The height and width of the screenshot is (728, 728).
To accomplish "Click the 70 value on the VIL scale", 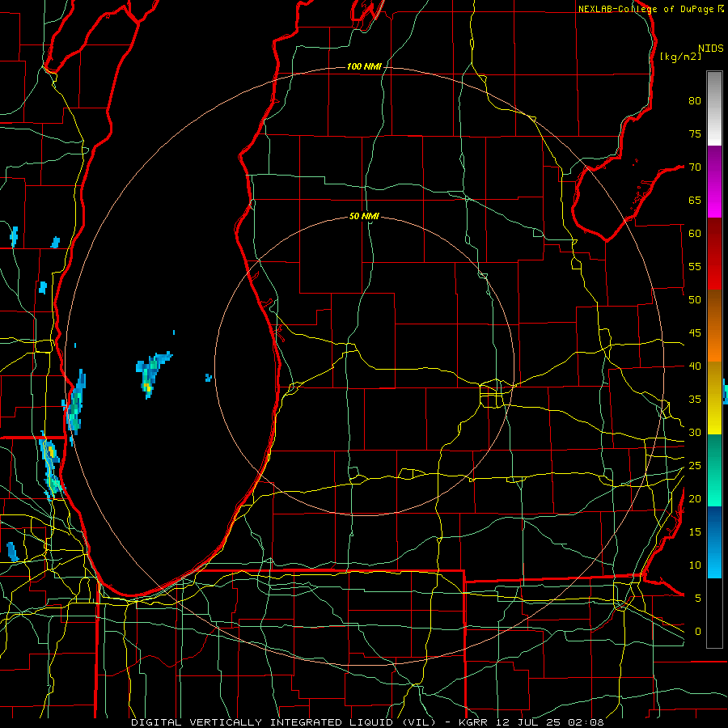I will pyautogui.click(x=695, y=167).
